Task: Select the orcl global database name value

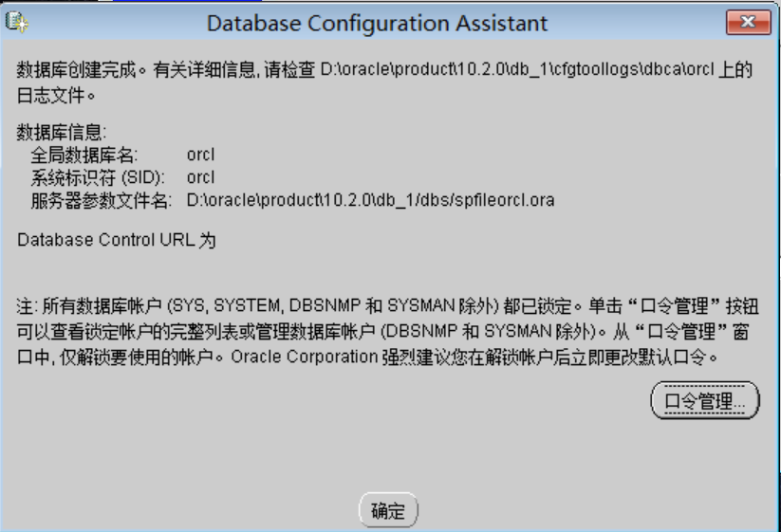Action: pos(201,155)
